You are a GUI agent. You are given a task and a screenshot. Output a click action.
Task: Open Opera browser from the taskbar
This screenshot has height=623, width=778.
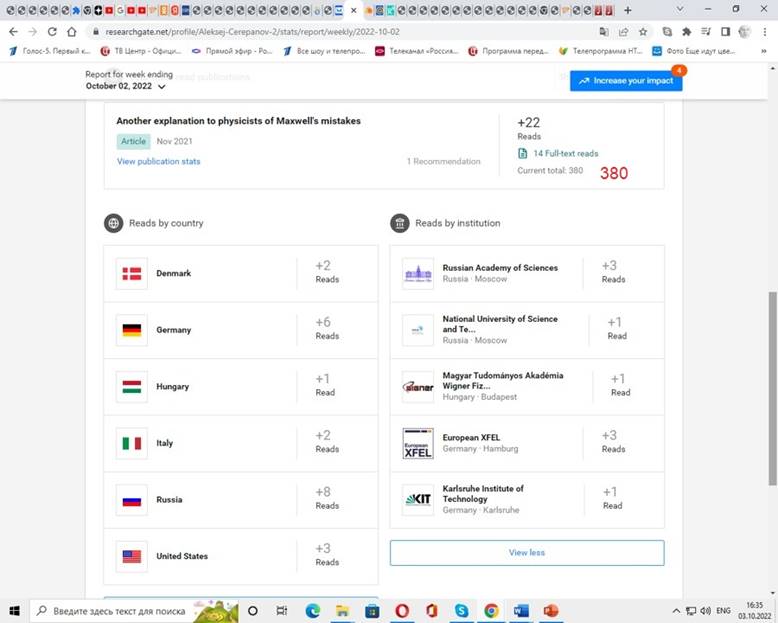[402, 611]
